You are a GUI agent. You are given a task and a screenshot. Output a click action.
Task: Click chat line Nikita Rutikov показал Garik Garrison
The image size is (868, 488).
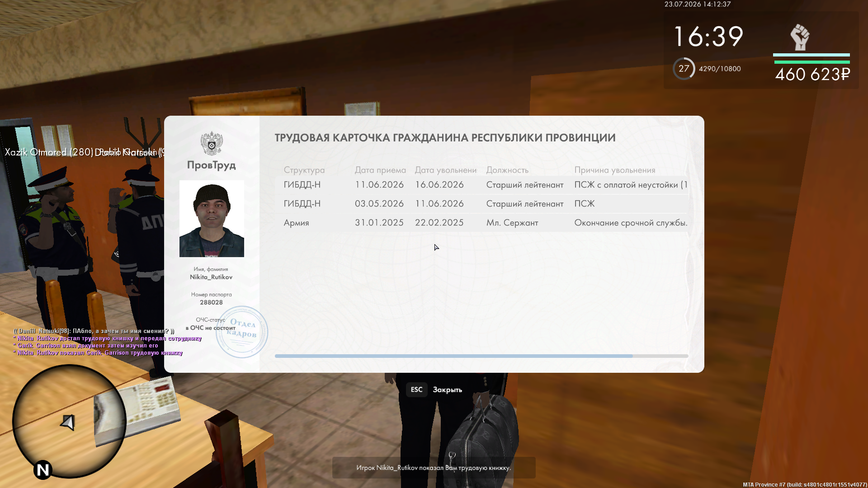point(98,353)
